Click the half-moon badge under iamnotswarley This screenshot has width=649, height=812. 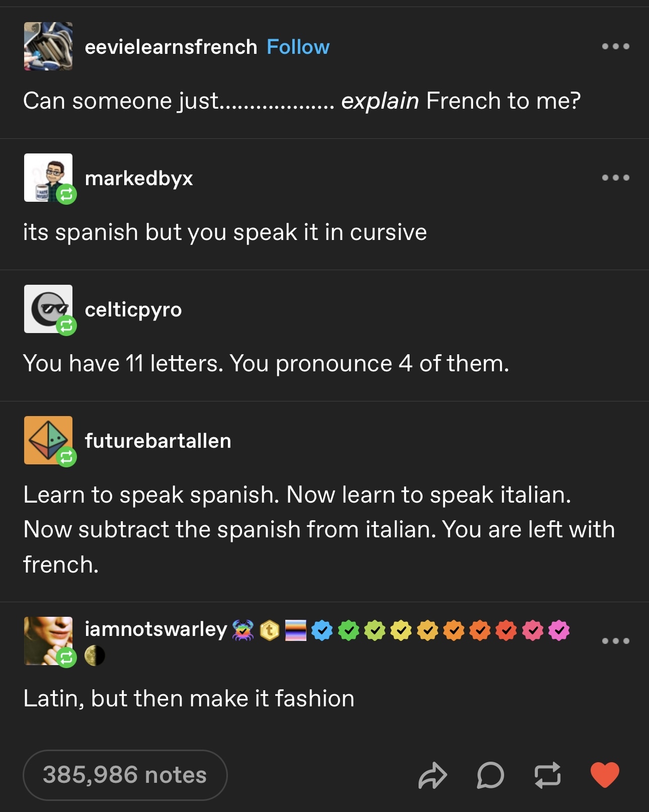(x=95, y=656)
